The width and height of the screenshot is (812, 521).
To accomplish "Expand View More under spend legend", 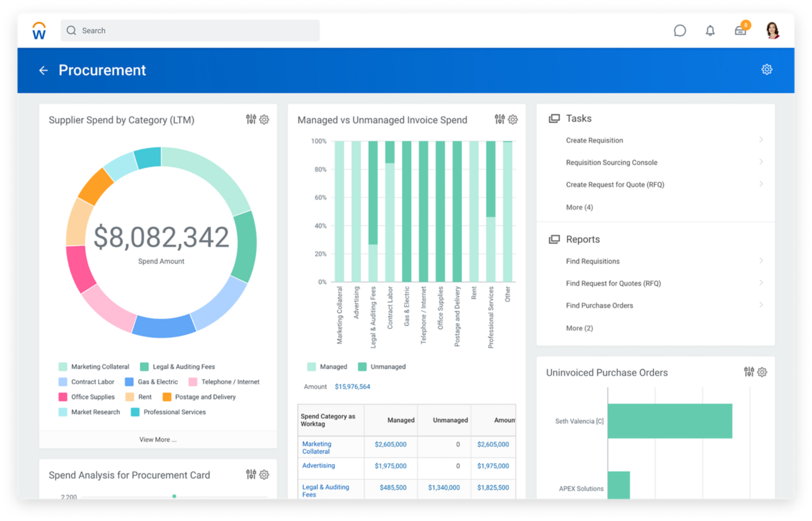I will coord(158,440).
